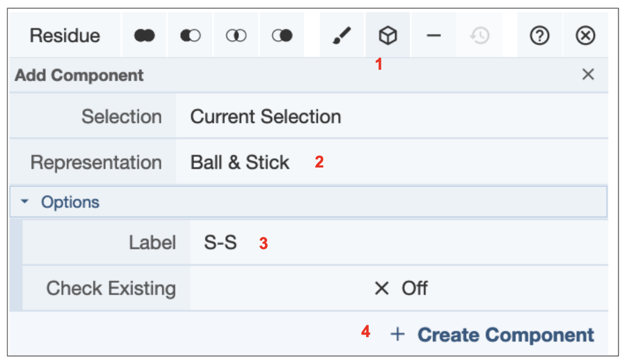Viewport: 629px width, 364px height.
Task: Click the undo history clock icon
Action: (480, 36)
